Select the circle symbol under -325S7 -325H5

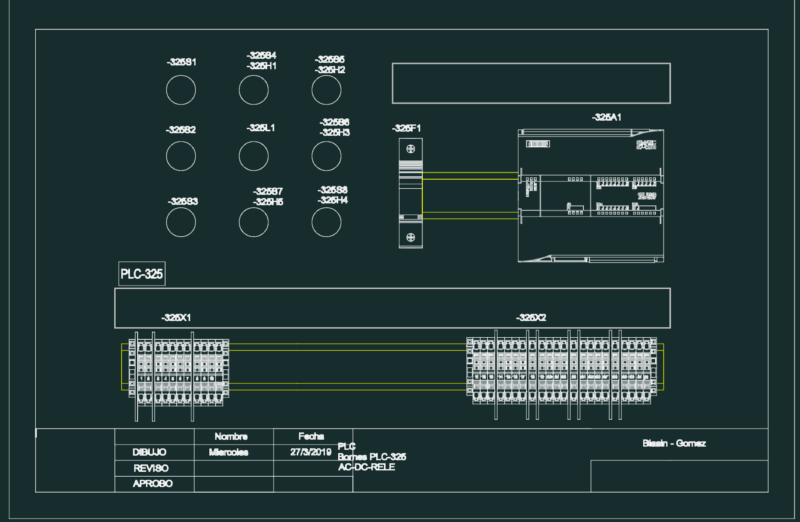[254, 222]
